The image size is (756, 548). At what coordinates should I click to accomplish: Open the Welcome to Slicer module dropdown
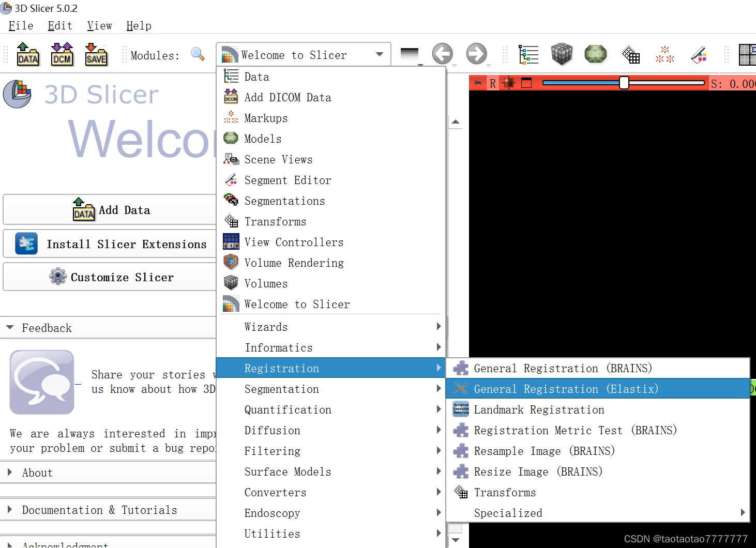click(304, 54)
